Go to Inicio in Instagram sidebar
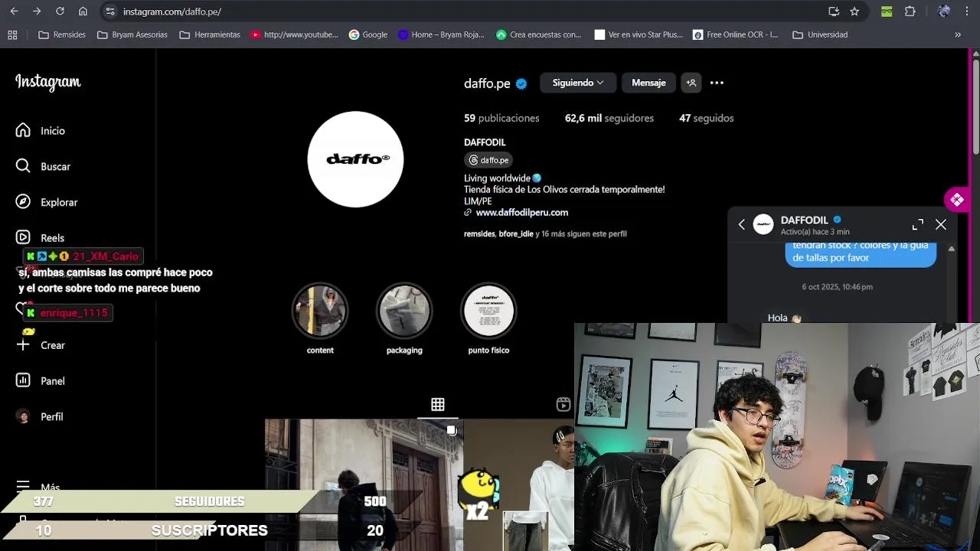This screenshot has height=551, width=980. coord(41,131)
